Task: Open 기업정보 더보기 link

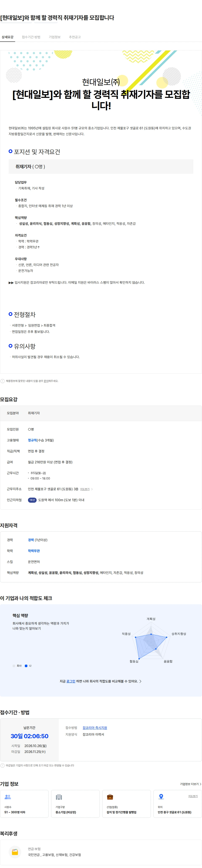Action: tap(191, 784)
